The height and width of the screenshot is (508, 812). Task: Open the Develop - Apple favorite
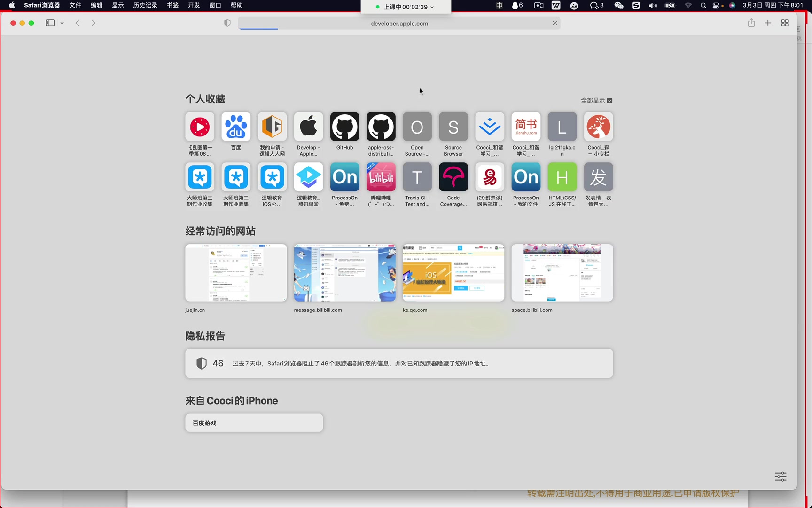pos(308,127)
